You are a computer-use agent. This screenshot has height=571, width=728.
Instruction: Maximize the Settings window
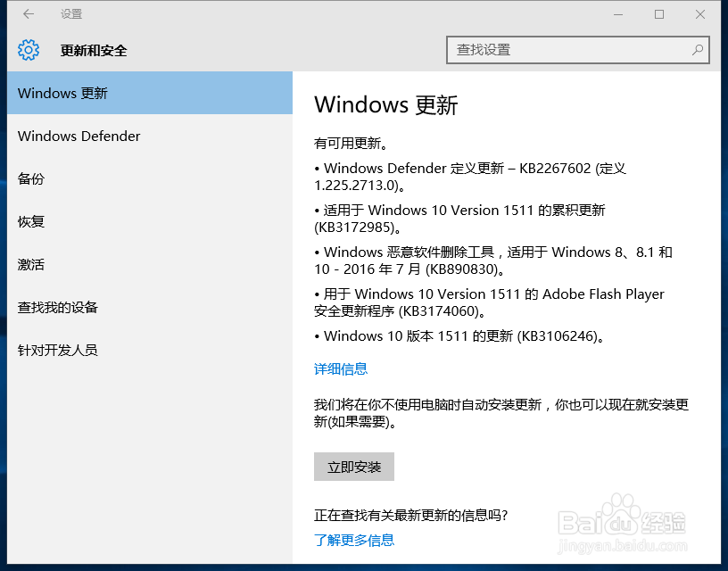(x=659, y=14)
